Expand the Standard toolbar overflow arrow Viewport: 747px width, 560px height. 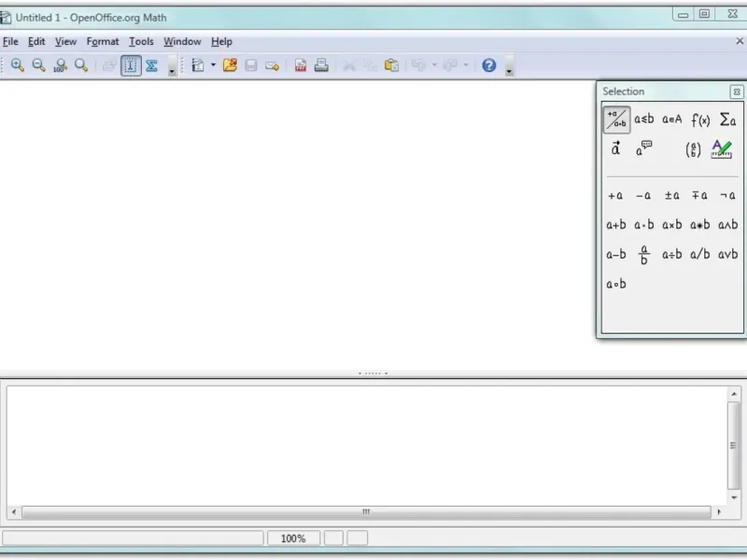[509, 66]
